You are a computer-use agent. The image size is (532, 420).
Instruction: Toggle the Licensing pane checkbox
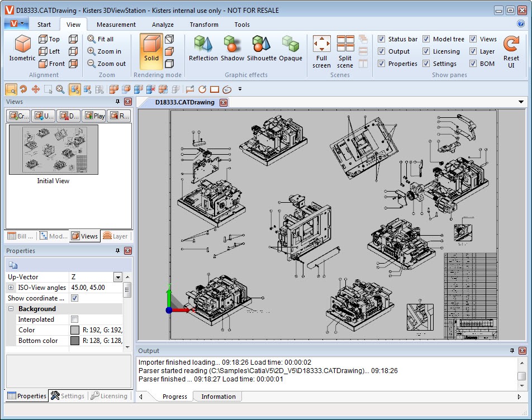click(426, 51)
